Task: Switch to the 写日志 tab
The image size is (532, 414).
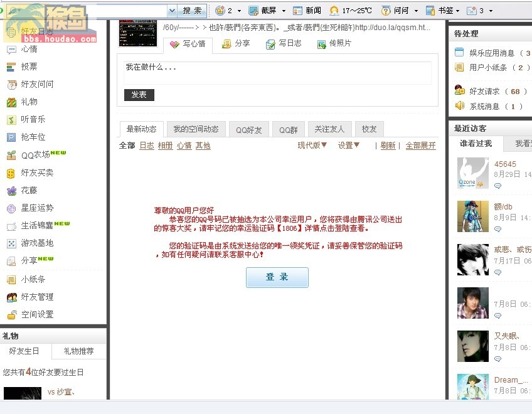Action: pyautogui.click(x=284, y=43)
